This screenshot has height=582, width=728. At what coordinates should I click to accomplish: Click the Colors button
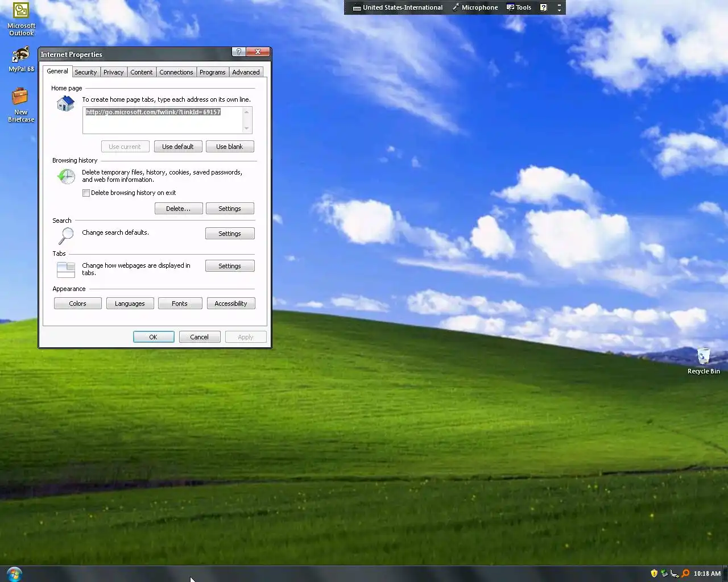click(x=78, y=304)
